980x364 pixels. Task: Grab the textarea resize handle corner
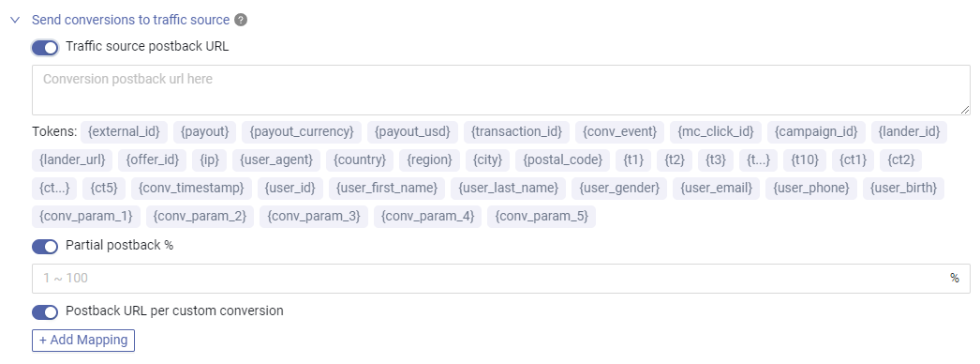click(x=966, y=110)
